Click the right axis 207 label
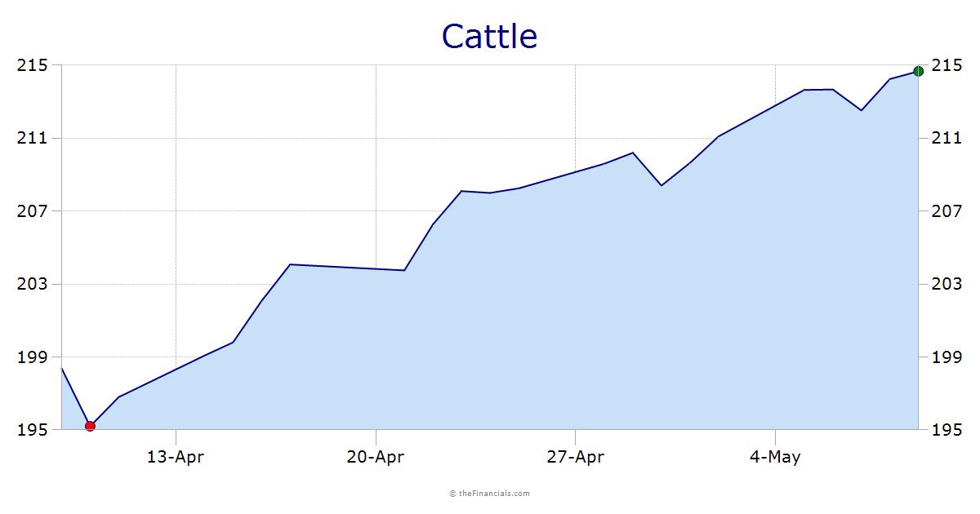This screenshot has height=514, width=980. 947,211
